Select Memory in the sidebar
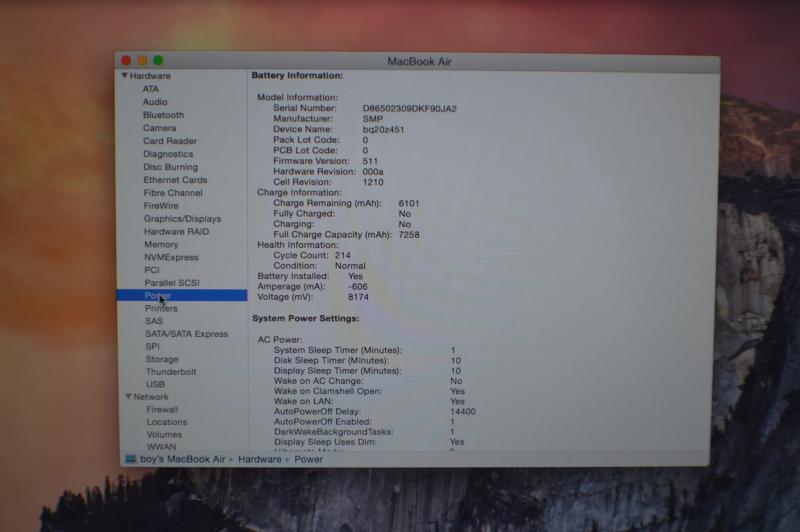The width and height of the screenshot is (800, 532). point(161,244)
